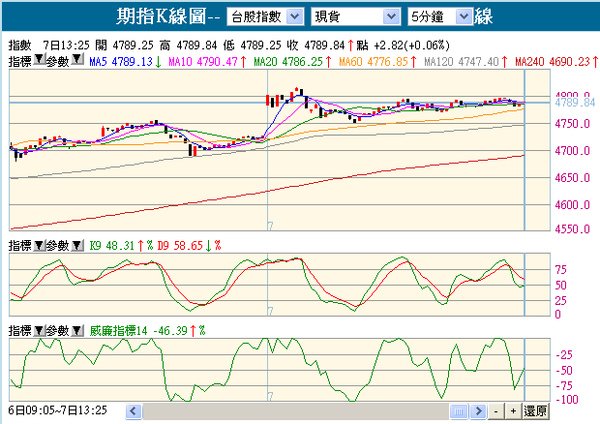Click the 高 4789.84 high price
This screenshot has height=424, width=600.
point(188,46)
